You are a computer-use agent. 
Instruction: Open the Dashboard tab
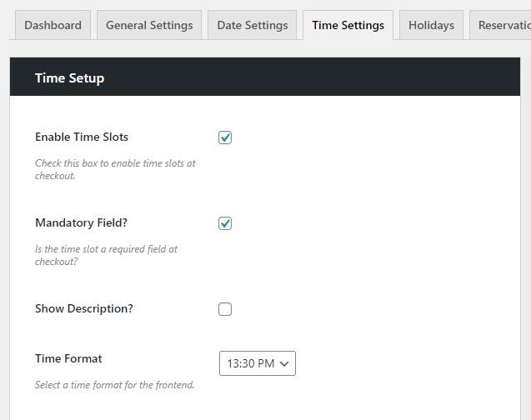pos(53,25)
